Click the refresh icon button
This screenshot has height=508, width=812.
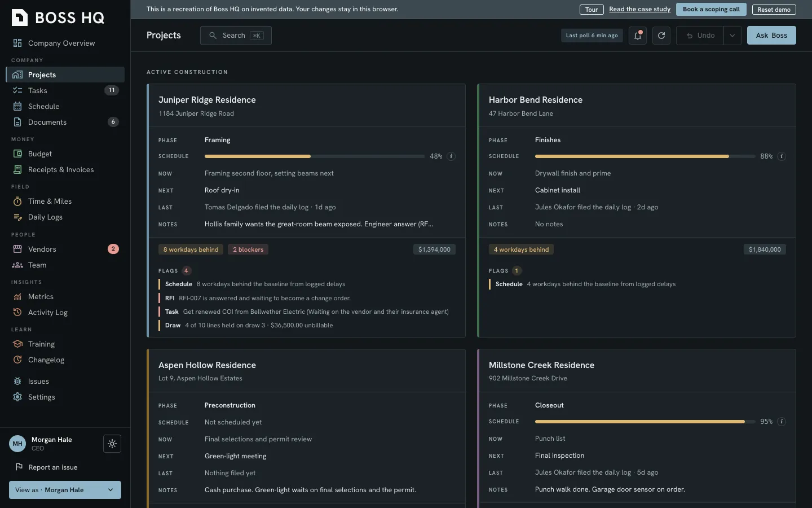tap(661, 36)
